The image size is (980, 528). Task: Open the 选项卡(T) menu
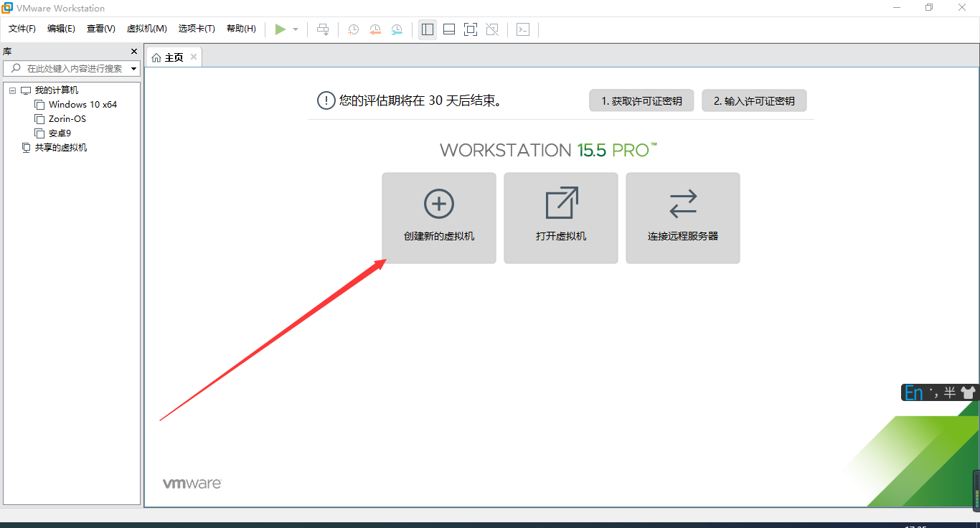pos(197,29)
